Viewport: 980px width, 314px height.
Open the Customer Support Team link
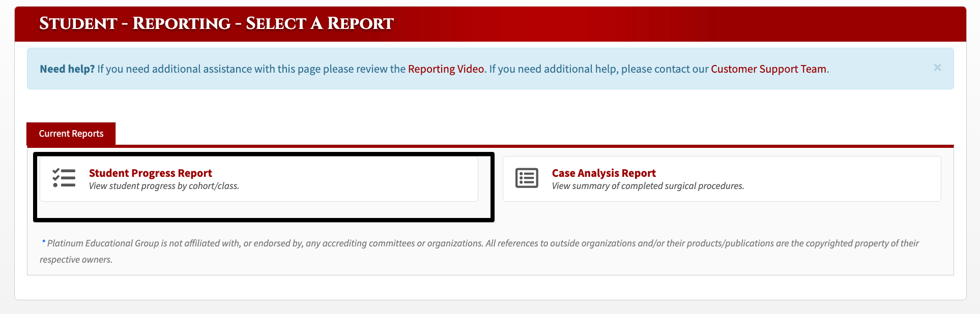coord(768,69)
